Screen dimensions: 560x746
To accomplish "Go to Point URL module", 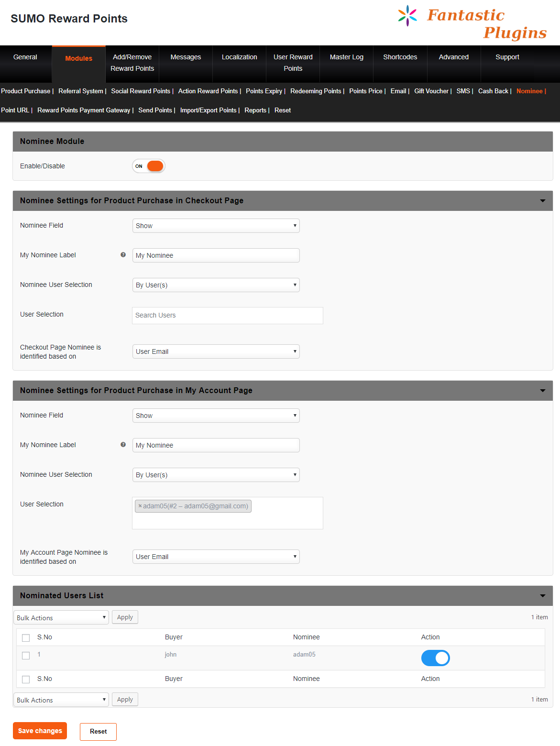I will (15, 110).
